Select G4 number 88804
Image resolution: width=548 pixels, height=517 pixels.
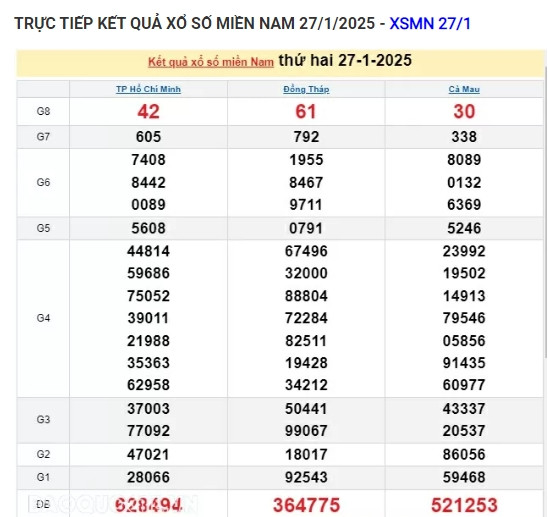[306, 296]
